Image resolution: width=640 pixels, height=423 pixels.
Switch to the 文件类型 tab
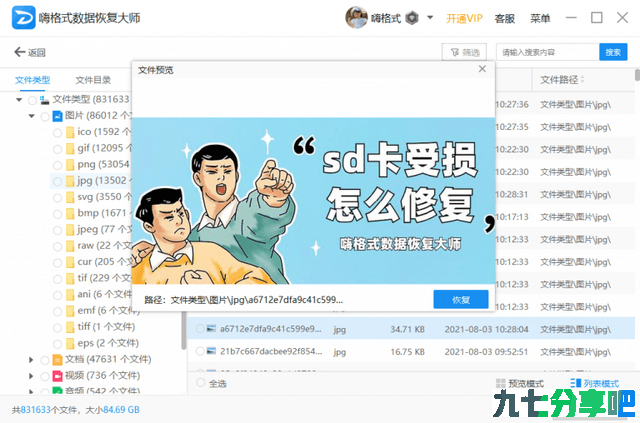pyautogui.click(x=33, y=80)
